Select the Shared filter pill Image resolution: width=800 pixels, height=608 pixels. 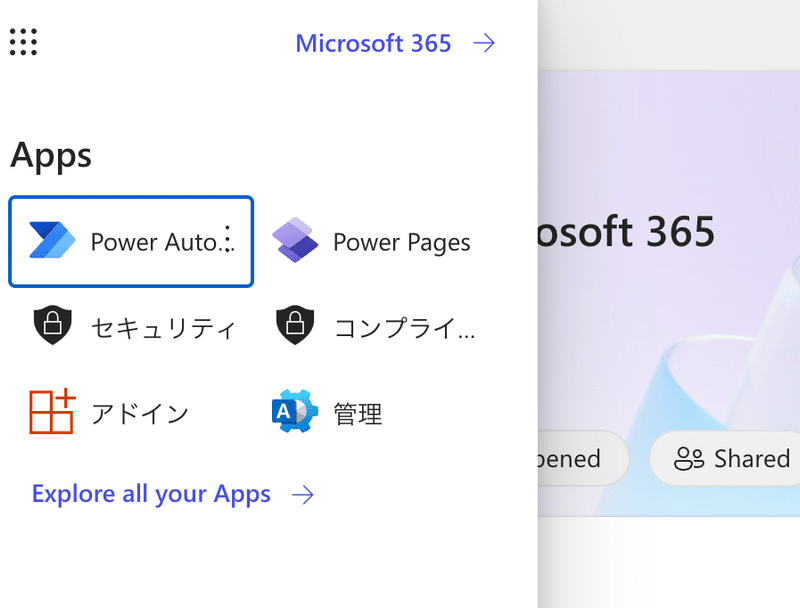[725, 458]
